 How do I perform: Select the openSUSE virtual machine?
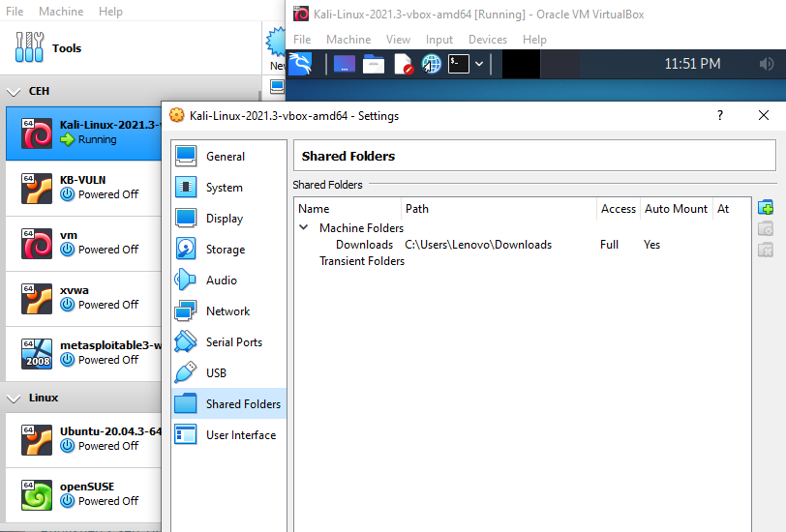click(83, 494)
